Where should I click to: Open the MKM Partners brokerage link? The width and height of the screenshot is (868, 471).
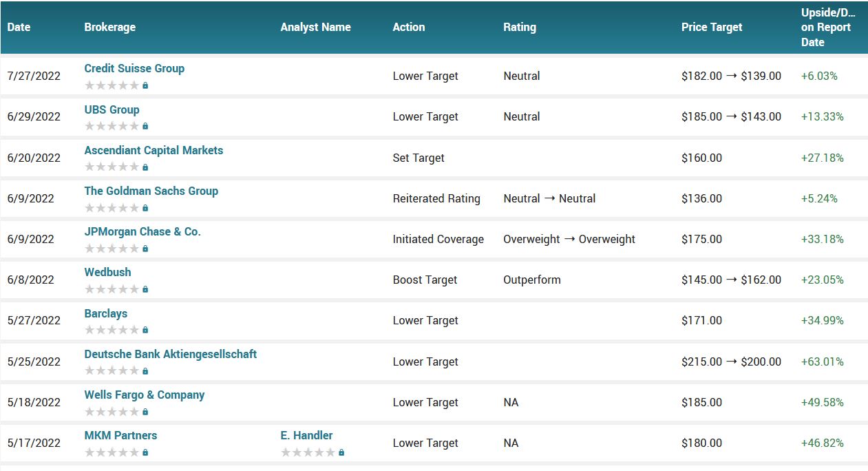tap(120, 436)
